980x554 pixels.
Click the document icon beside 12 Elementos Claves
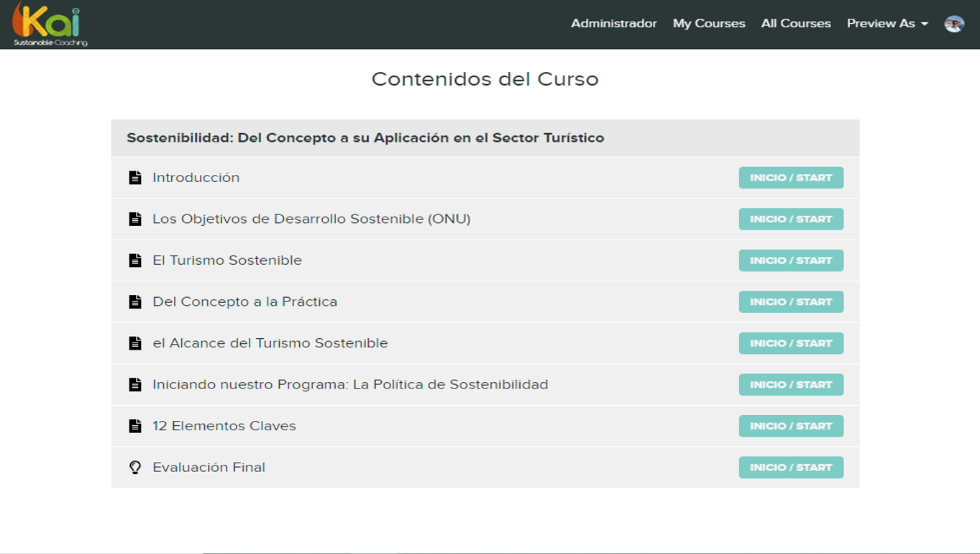(135, 426)
